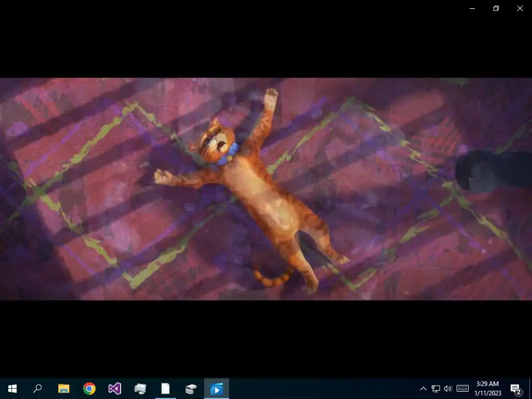This screenshot has width=532, height=399.
Task: Switch to the blank document app on taskbar
Action: tap(166, 389)
